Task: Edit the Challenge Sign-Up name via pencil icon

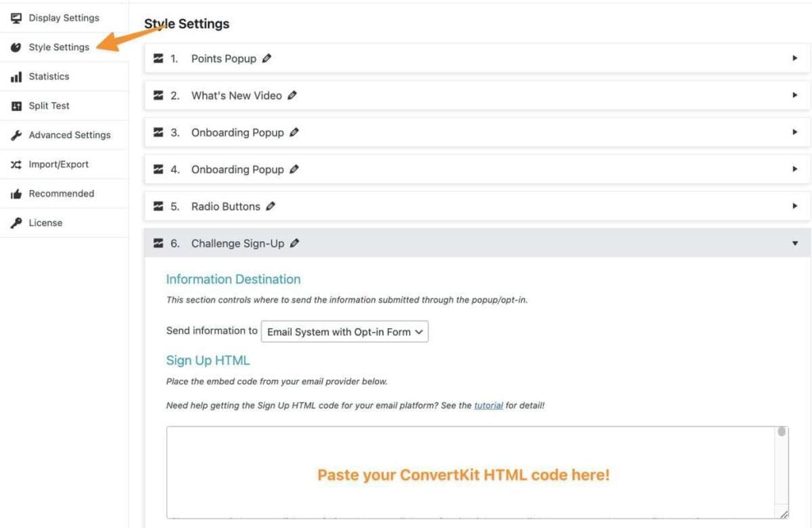Action: coord(295,243)
